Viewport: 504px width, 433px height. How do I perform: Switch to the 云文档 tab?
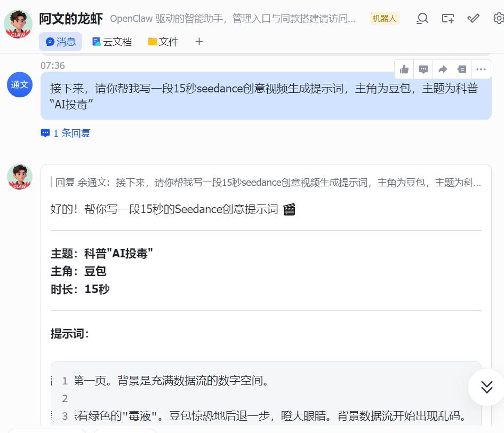(x=112, y=41)
